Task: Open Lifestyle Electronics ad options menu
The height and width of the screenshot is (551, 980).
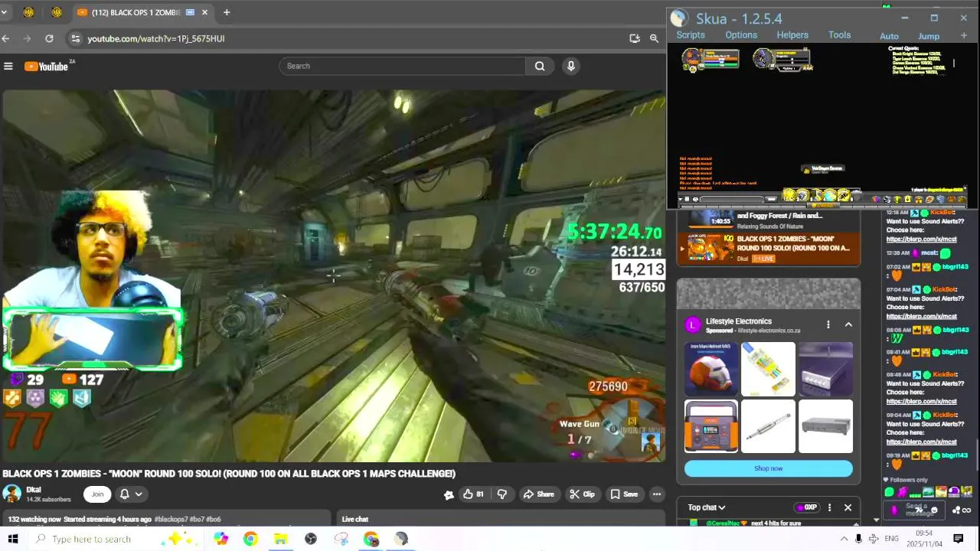Action: (828, 324)
